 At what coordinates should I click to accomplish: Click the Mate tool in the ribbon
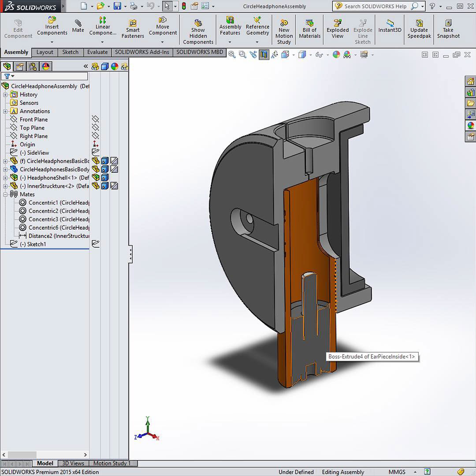pos(78,26)
